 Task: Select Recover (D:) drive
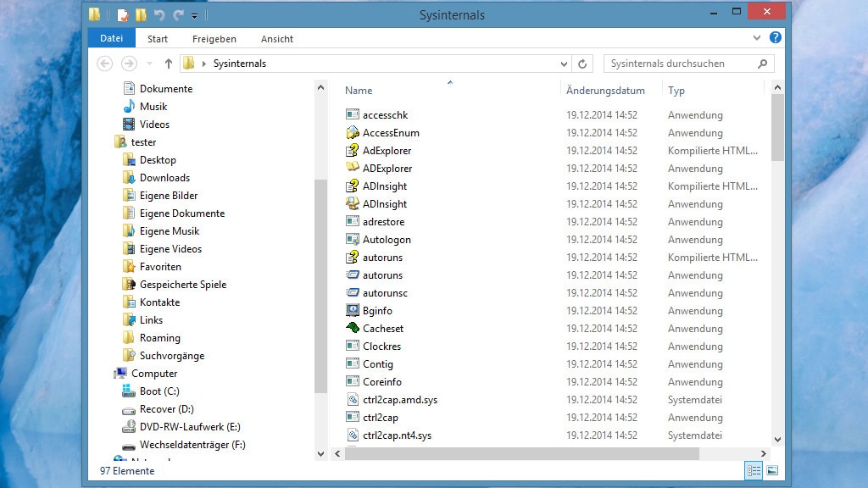coord(167,409)
